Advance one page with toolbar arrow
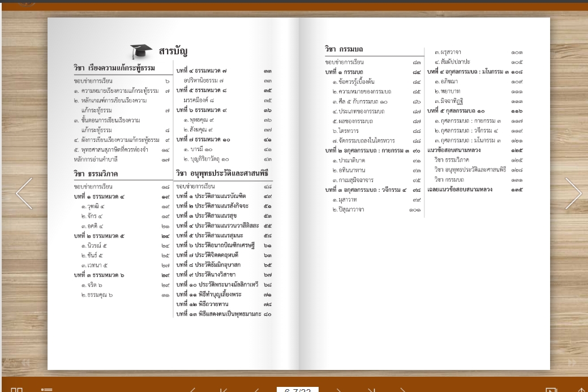This screenshot has height=392, width=588. tap(338, 390)
